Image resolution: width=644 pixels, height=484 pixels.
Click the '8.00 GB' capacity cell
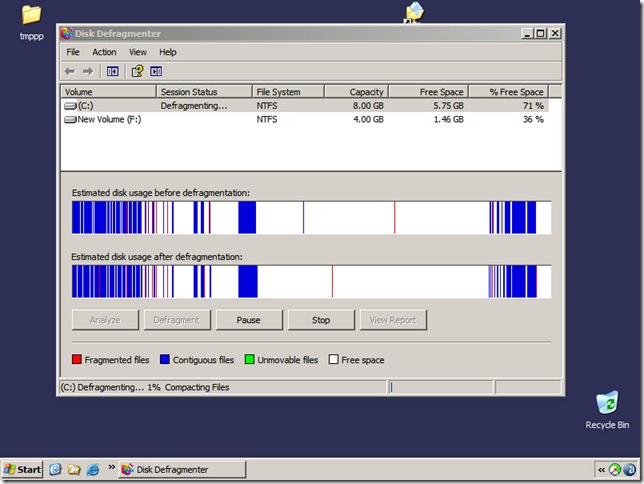368,106
